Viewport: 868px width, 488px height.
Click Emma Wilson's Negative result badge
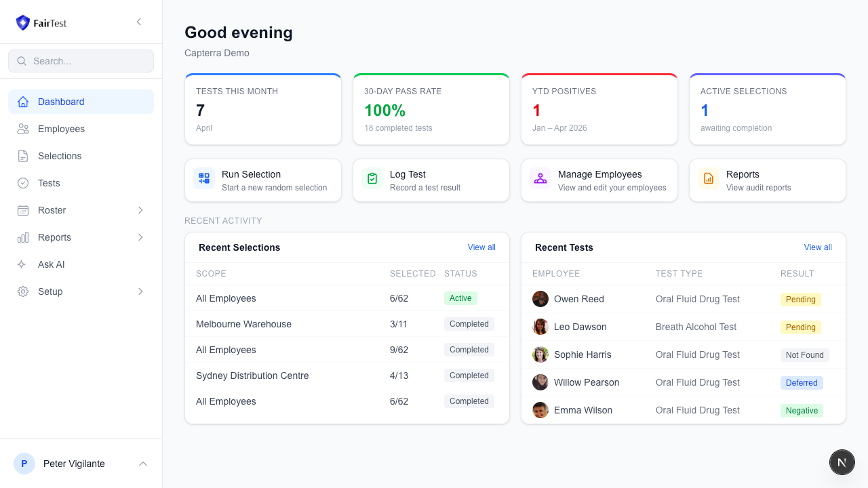802,411
